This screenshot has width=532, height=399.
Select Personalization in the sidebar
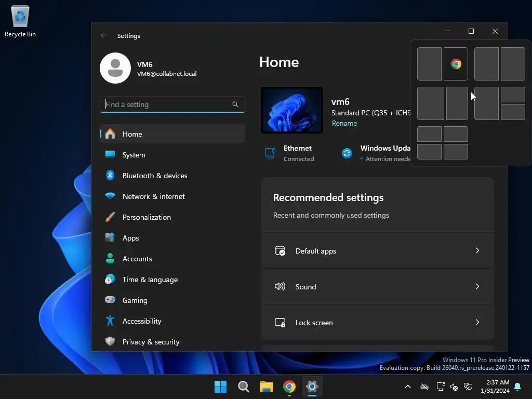172,217
